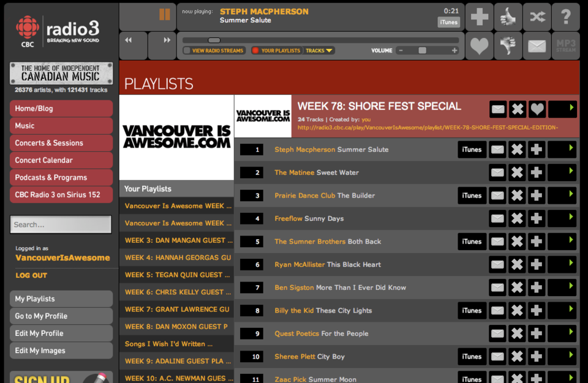Email Billy the Kid These City Lights
The height and width of the screenshot is (383, 588).
497,311
